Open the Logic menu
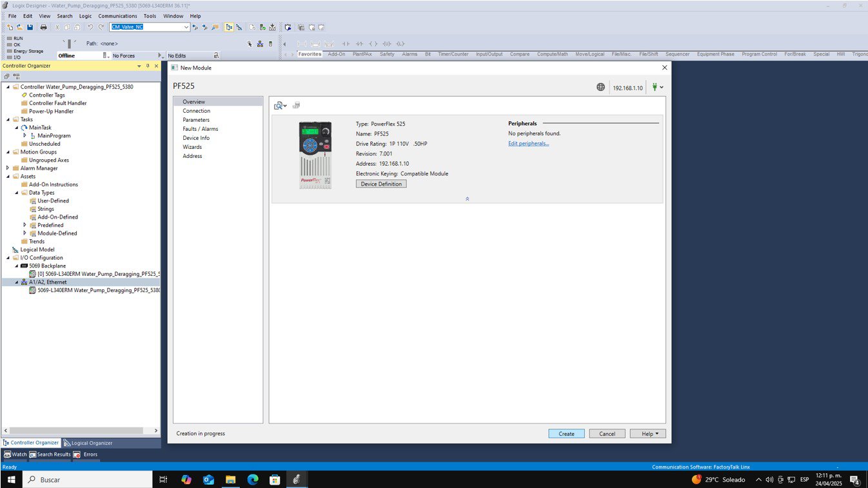The width and height of the screenshot is (868, 488). [x=85, y=16]
